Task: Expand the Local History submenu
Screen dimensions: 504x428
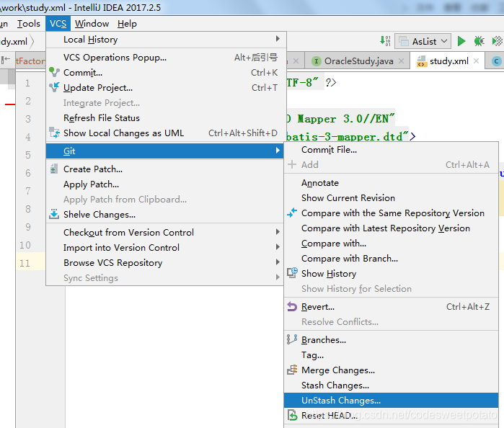Action: pyautogui.click(x=166, y=40)
